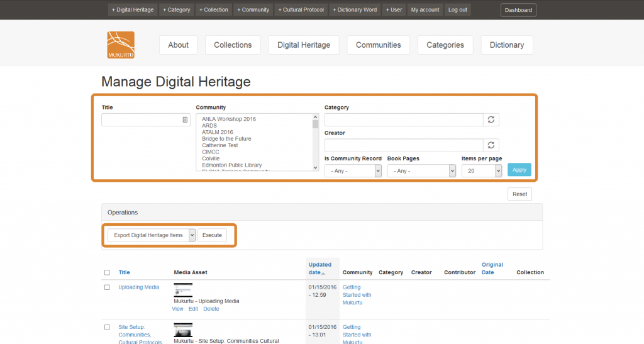Open the Communities tab

(378, 45)
